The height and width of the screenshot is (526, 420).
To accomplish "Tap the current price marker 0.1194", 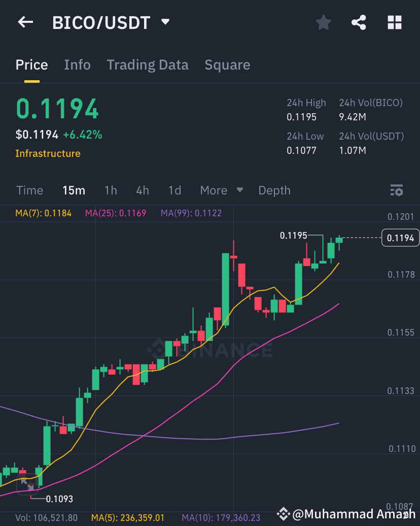I will [400, 238].
